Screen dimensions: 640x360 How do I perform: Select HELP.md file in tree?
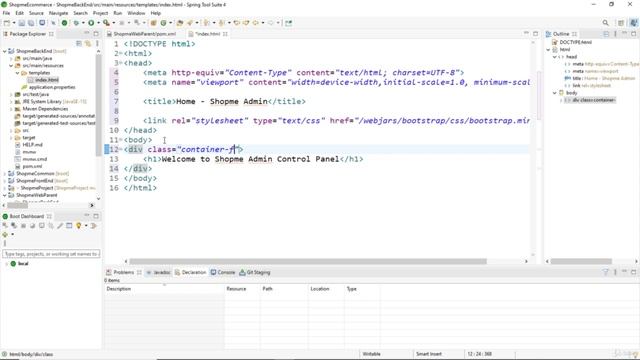click(32, 145)
